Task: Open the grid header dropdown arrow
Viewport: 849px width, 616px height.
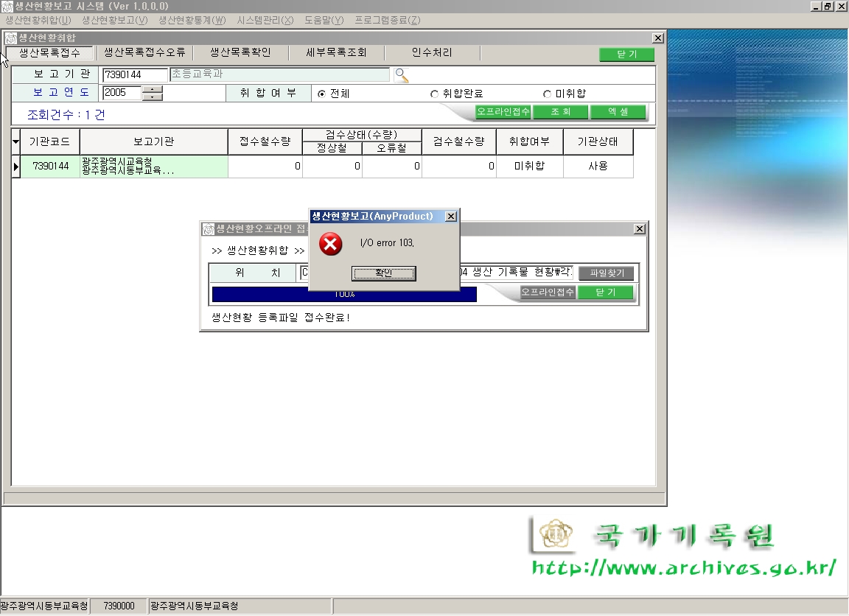Action: point(15,141)
